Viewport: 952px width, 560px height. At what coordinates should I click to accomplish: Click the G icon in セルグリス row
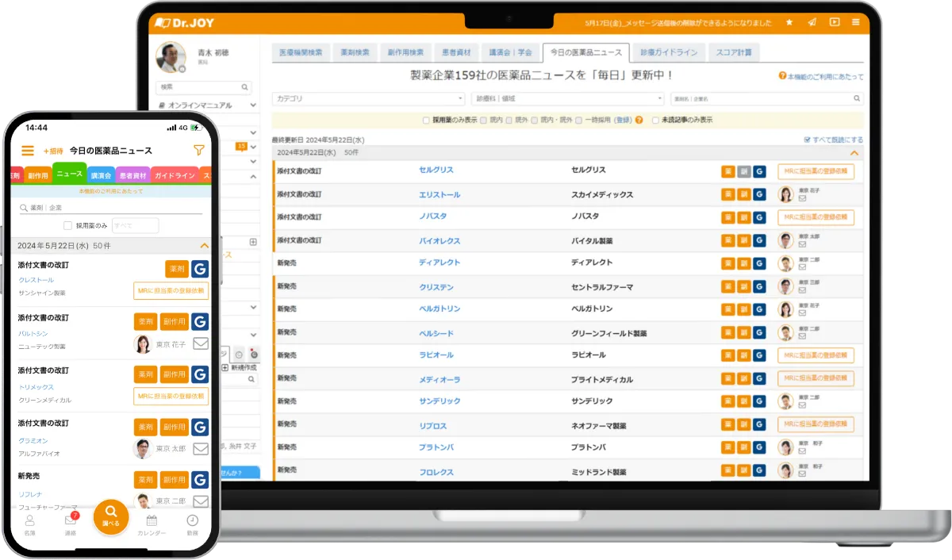pyautogui.click(x=759, y=171)
